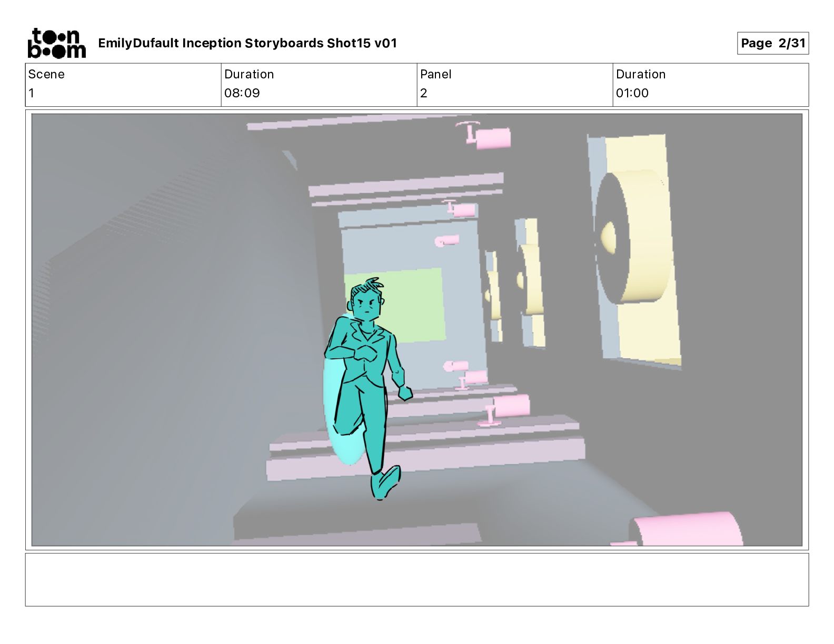Click the scene 'Duration' label above 08:09

pos(249,74)
